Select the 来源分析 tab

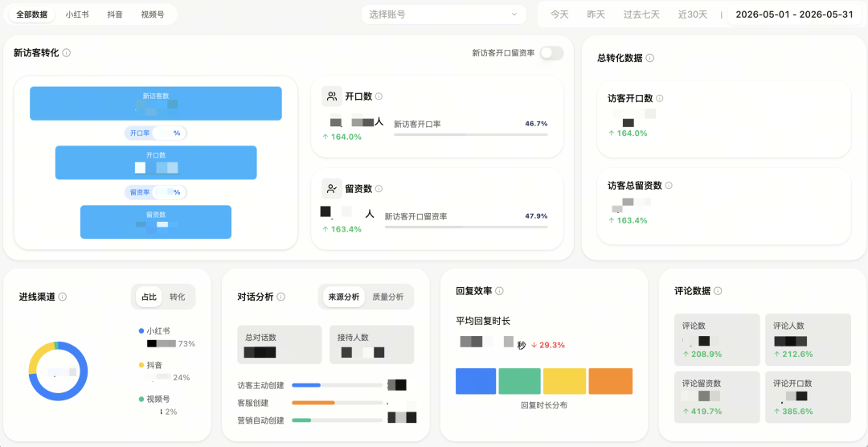pyautogui.click(x=344, y=297)
